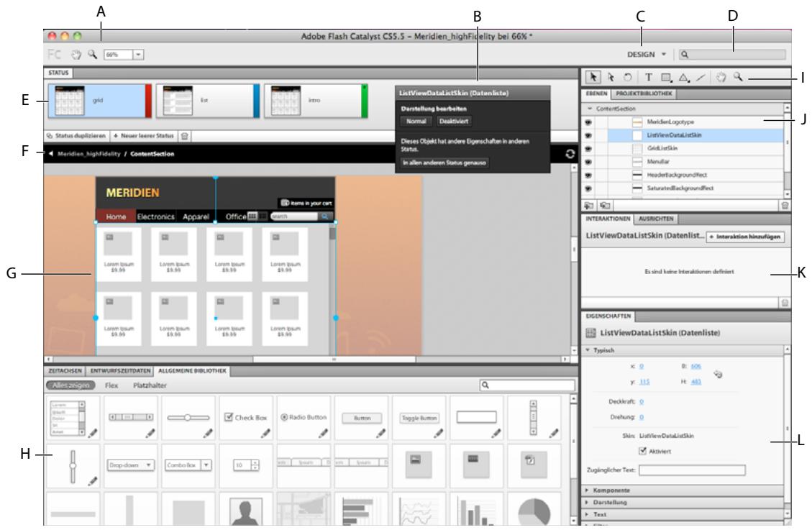Viewport: 812px width, 530px height.
Task: Click the Neuer leerer Status button
Action: tap(143, 136)
